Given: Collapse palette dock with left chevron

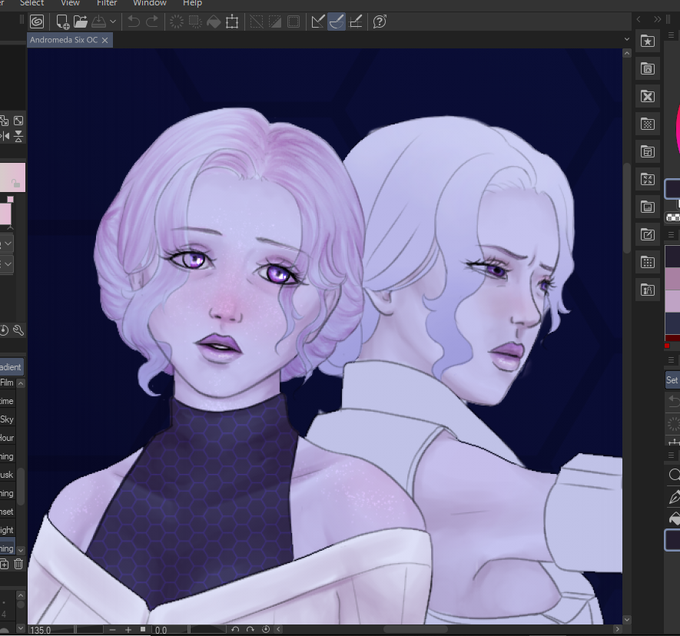Looking at the screenshot, I should tap(639, 19).
